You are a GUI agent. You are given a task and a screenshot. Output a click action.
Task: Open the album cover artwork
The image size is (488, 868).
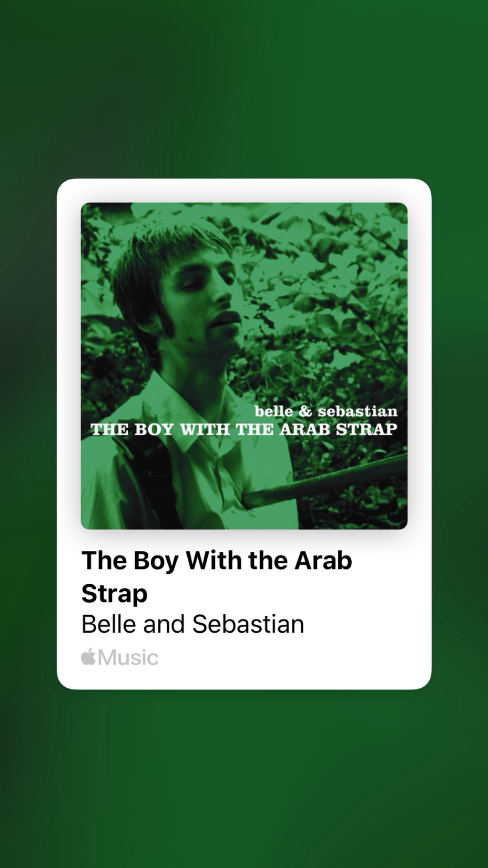tap(244, 366)
